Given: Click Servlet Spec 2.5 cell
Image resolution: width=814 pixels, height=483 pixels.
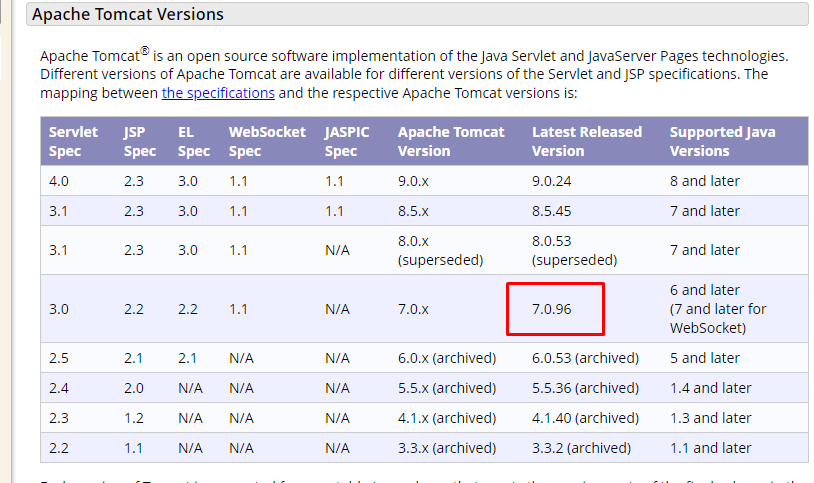Looking at the screenshot, I should pos(59,358).
